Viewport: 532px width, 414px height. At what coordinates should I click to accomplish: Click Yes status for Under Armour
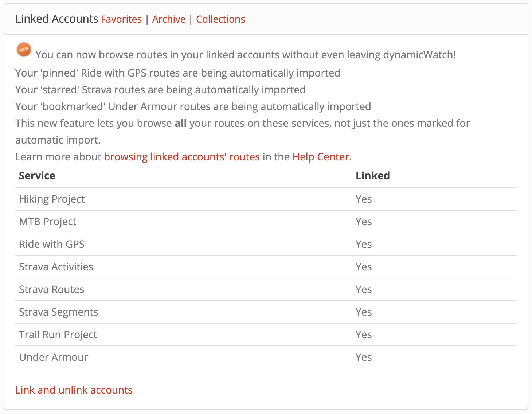pos(364,357)
